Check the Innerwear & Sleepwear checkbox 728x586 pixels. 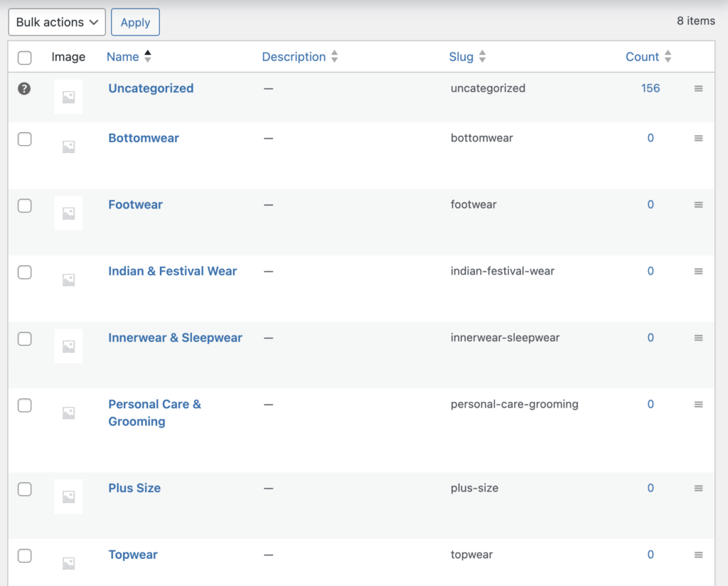coord(25,339)
